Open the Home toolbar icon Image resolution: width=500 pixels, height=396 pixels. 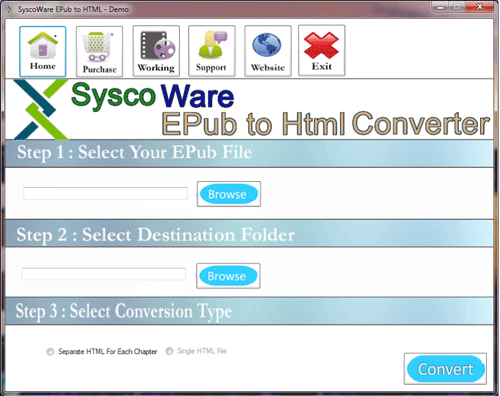point(43,51)
